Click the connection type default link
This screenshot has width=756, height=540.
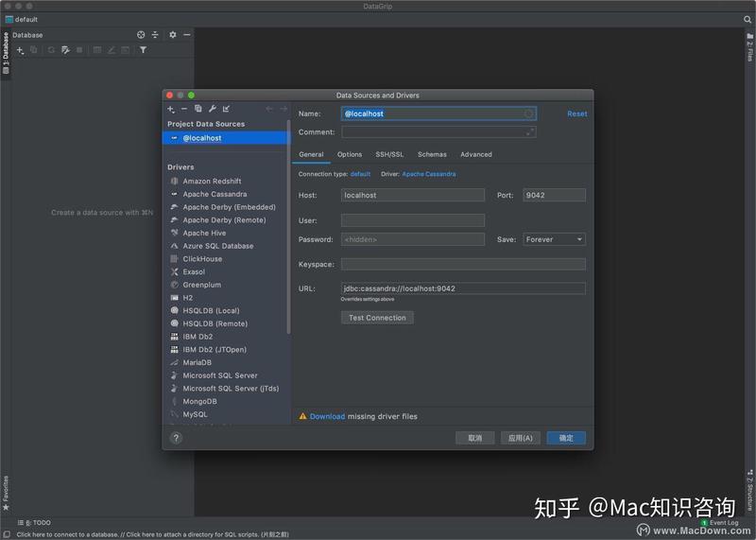(x=360, y=174)
